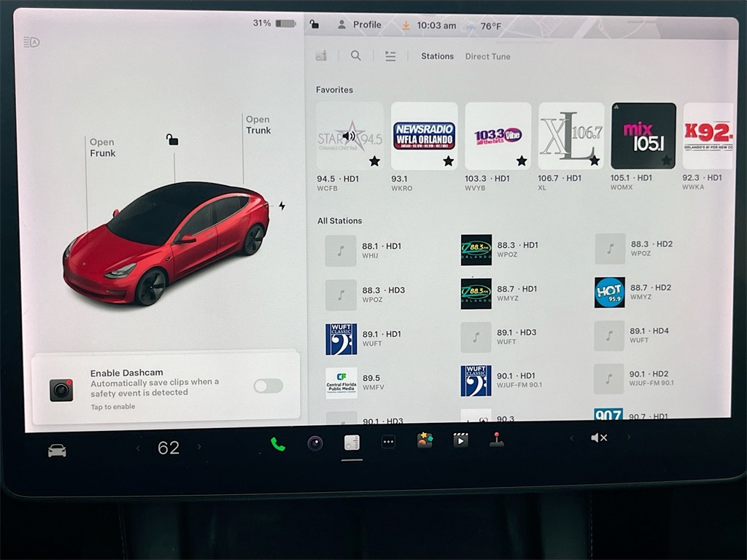This screenshot has height=560, width=747.
Task: Tap the car controls icon
Action: [x=57, y=451]
